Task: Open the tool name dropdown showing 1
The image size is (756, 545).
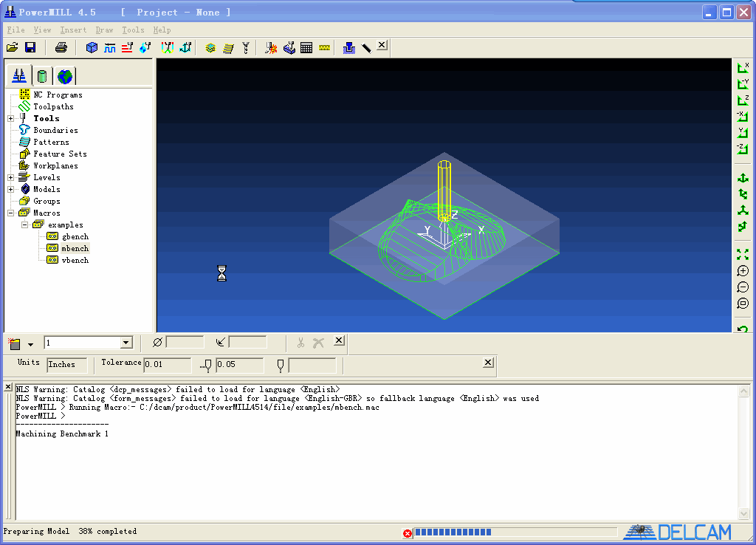Action: coord(126,343)
